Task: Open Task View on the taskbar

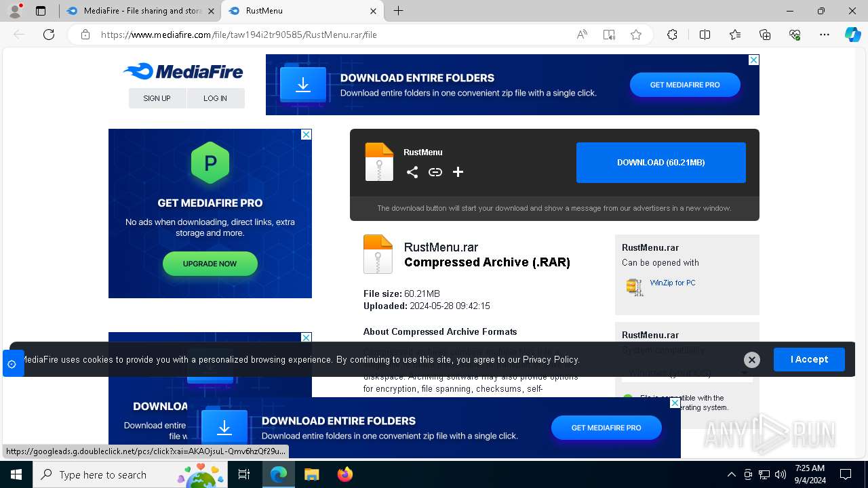Action: click(244, 474)
